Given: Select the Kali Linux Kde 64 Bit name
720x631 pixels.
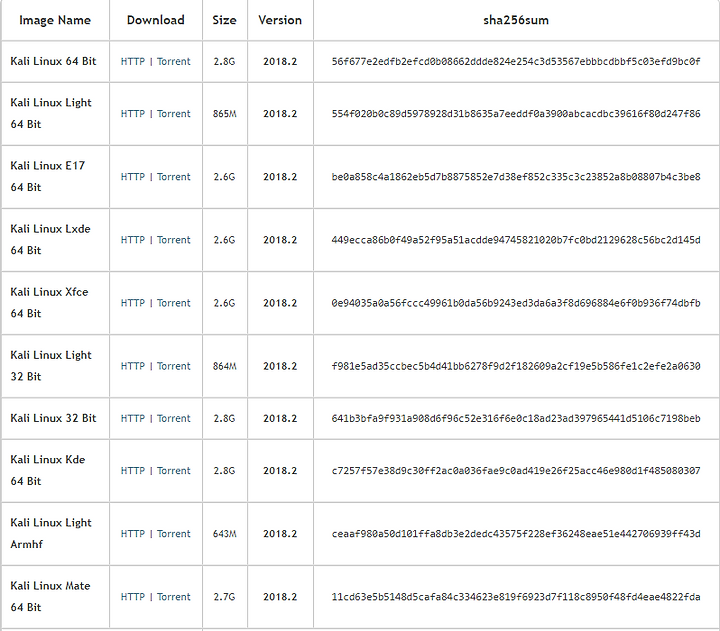Looking at the screenshot, I should [x=48, y=470].
